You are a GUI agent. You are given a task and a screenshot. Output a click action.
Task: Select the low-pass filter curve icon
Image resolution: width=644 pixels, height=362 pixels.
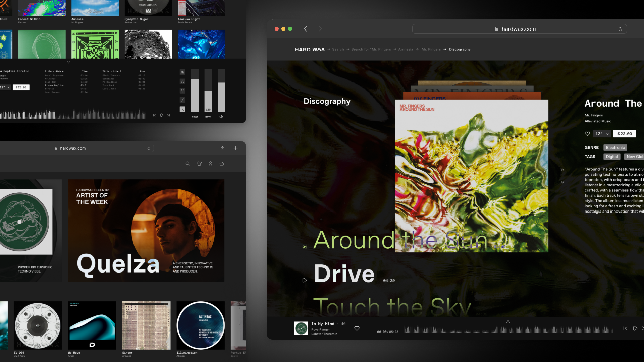pyautogui.click(x=182, y=109)
